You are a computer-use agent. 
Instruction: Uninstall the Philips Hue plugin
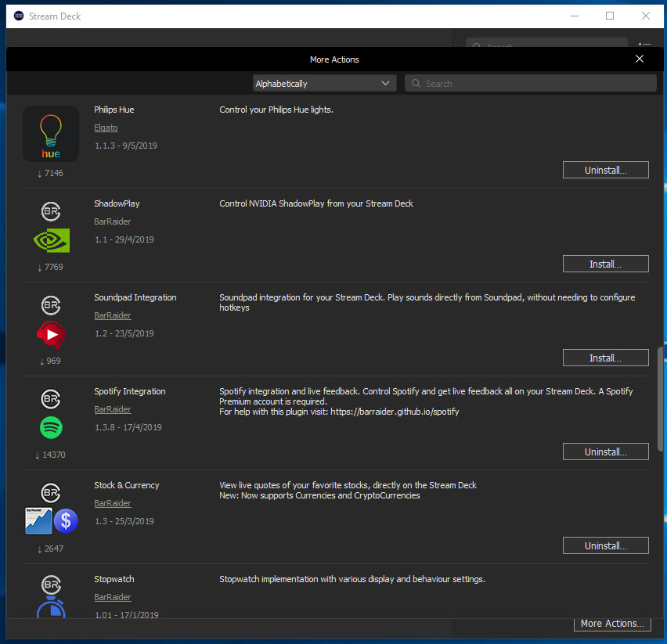click(x=605, y=170)
